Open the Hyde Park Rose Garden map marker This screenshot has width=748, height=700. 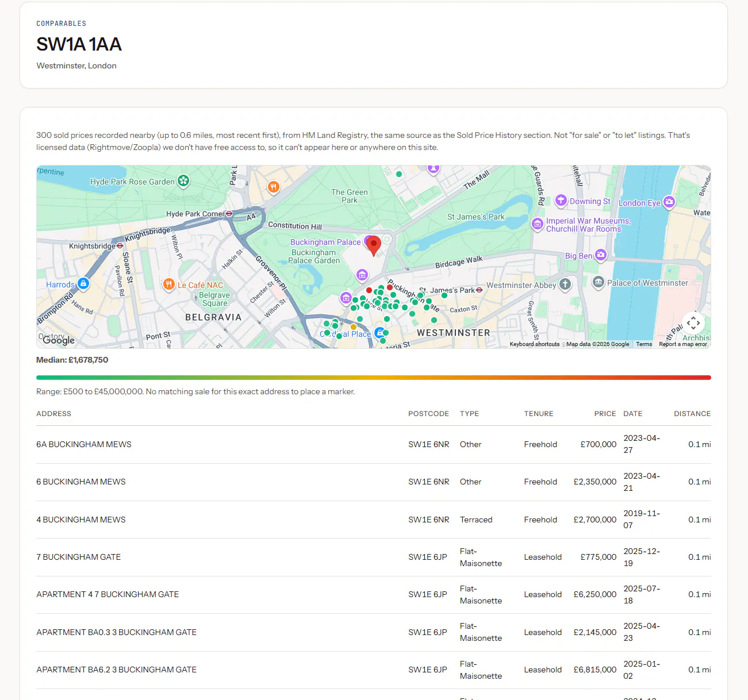183,181
